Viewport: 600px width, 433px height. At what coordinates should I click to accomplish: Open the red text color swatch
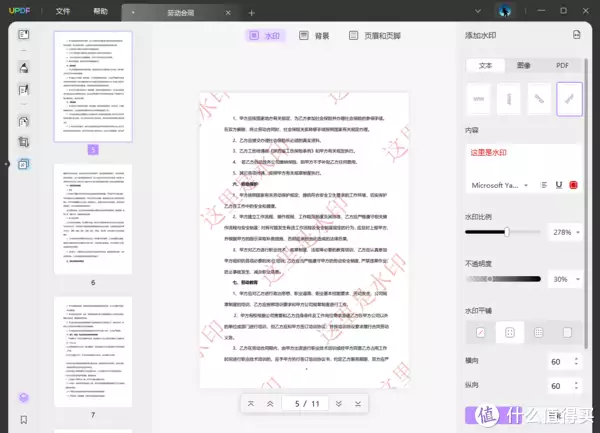click(573, 185)
